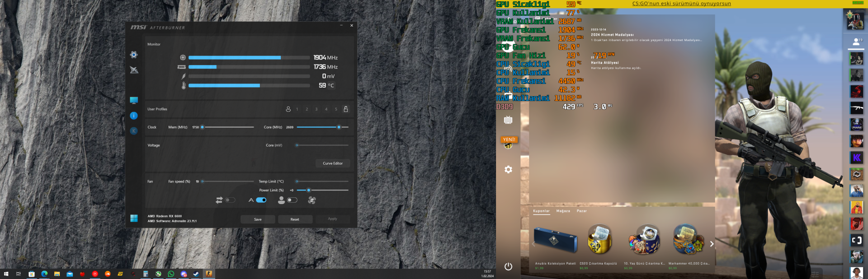This screenshot has width=868, height=279.
Task: Minimize the MSI Afterburner window
Action: [x=341, y=26]
